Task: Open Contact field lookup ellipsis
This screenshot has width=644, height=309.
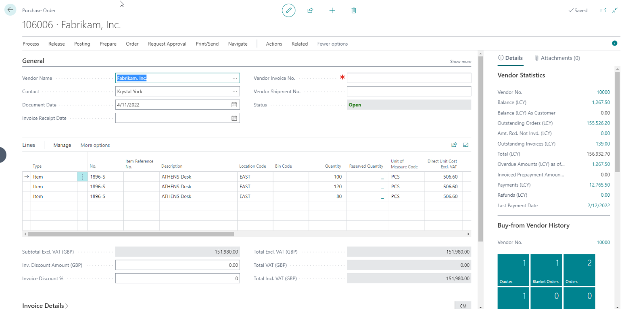Action: tap(235, 92)
